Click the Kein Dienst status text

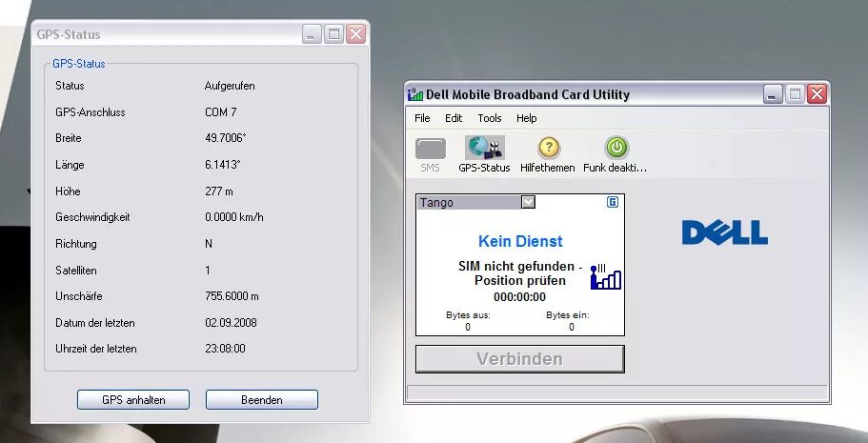point(520,241)
